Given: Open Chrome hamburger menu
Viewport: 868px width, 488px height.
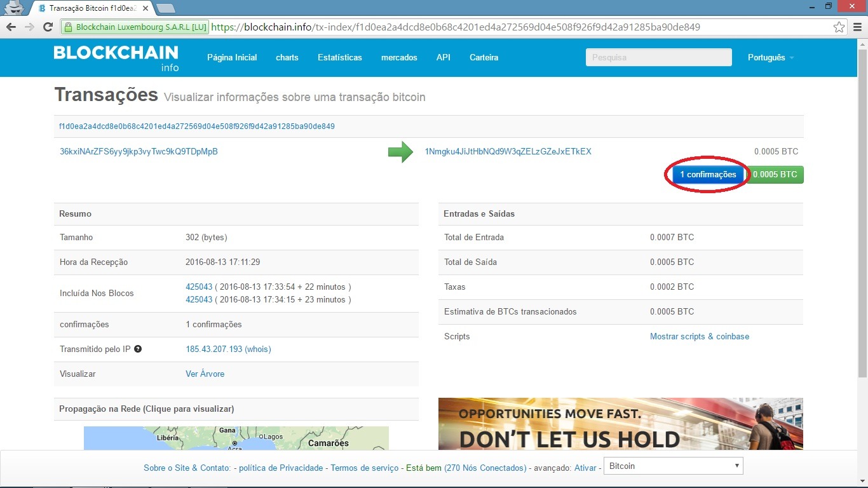Looking at the screenshot, I should 857,27.
